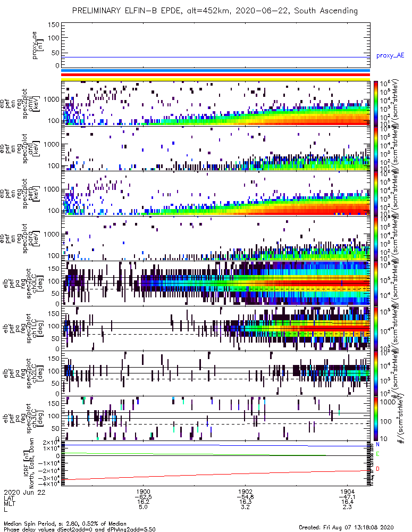Click the '1900' time tick label

[x=143, y=492]
